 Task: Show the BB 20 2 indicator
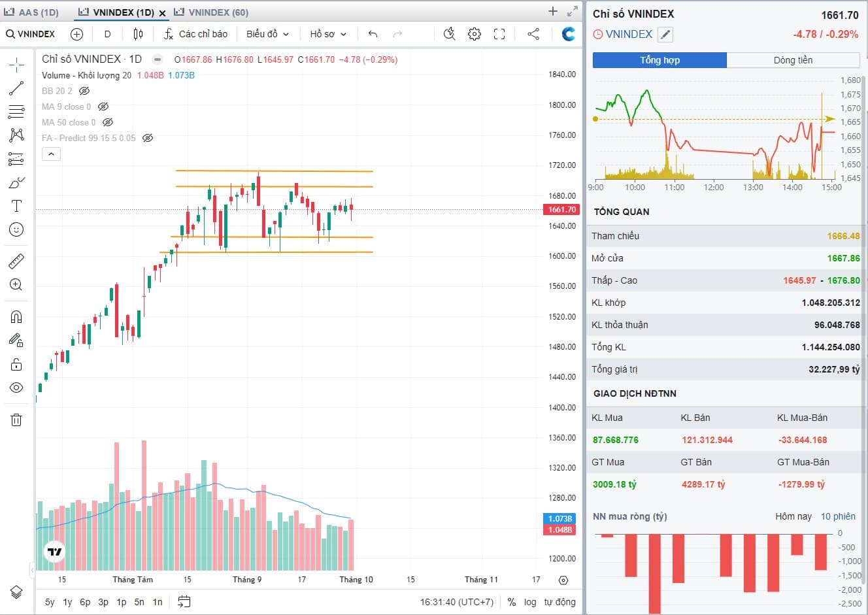(x=84, y=91)
